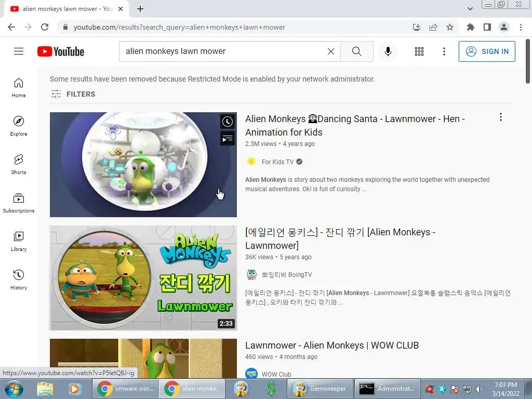The image size is (532, 399).
Task: Add Dancing Santa video to Watch later
Action: click(x=228, y=122)
